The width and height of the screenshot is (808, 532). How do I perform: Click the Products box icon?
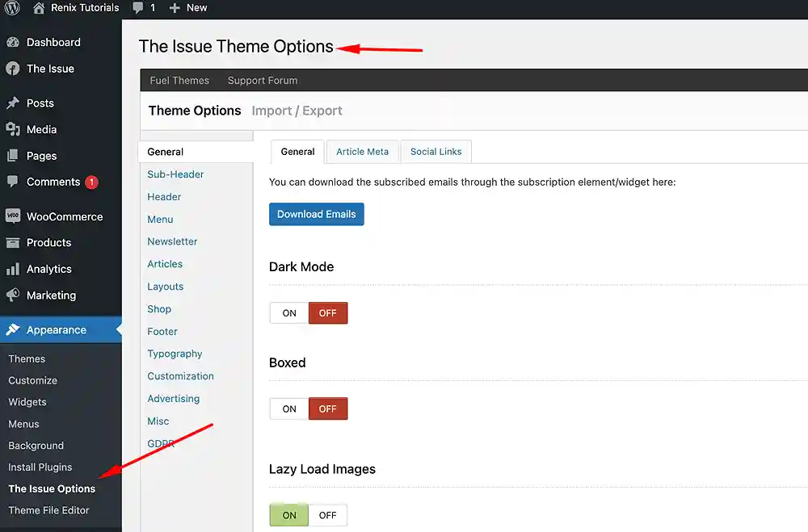coord(13,242)
